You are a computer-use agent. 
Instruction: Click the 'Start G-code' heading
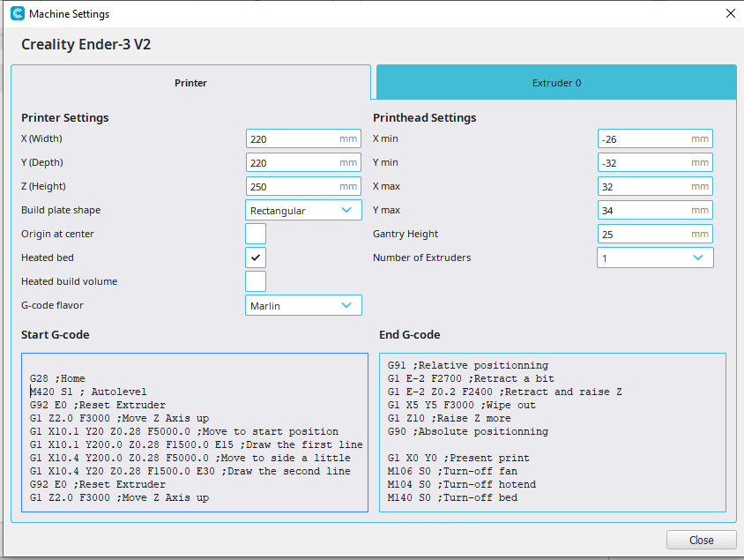[55, 334]
